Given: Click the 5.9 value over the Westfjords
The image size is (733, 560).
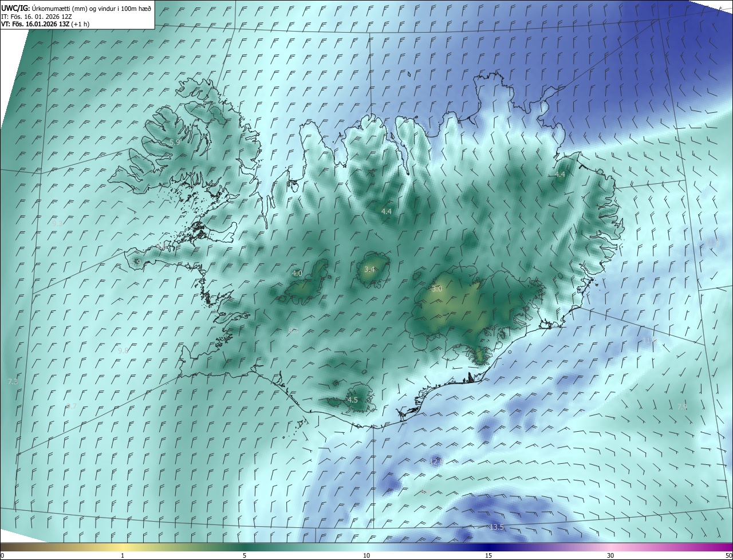Looking at the screenshot, I should tap(175, 141).
